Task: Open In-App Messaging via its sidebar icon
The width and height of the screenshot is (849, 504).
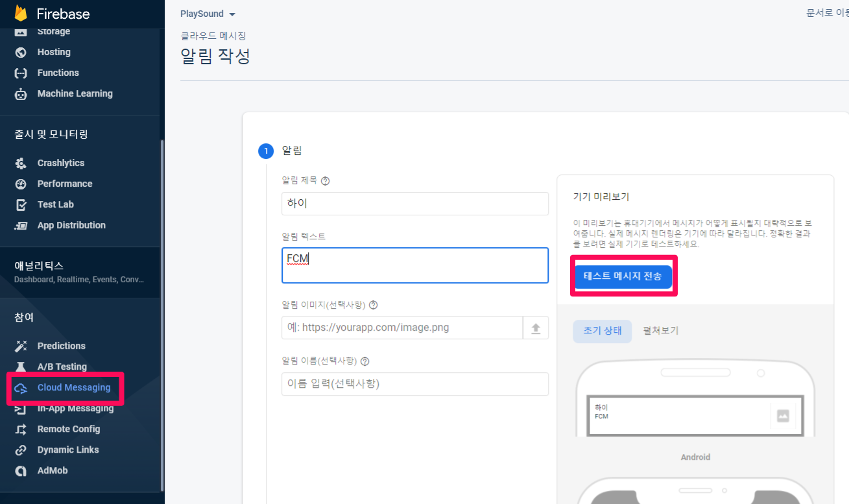Action: click(21, 409)
